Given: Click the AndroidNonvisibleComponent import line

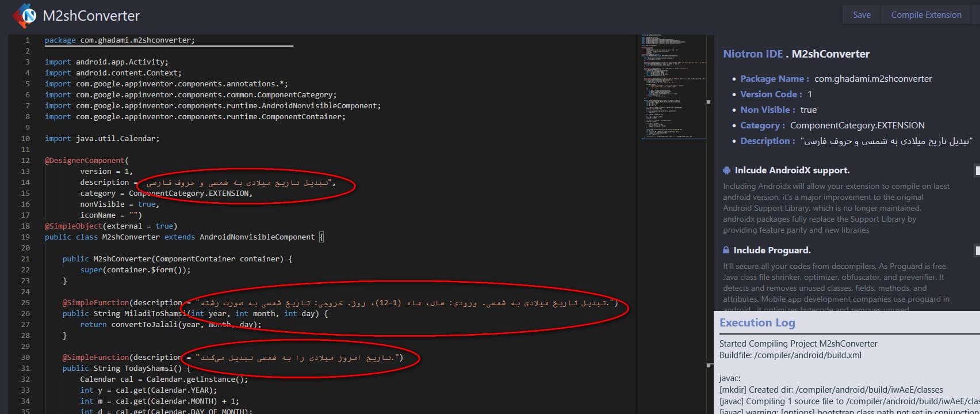Looking at the screenshot, I should (x=213, y=105).
